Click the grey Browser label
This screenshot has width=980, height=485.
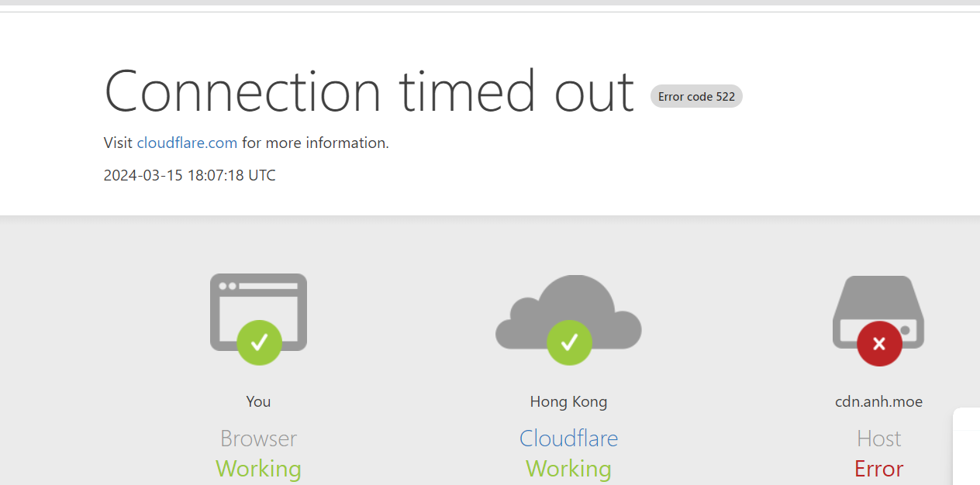coord(258,439)
